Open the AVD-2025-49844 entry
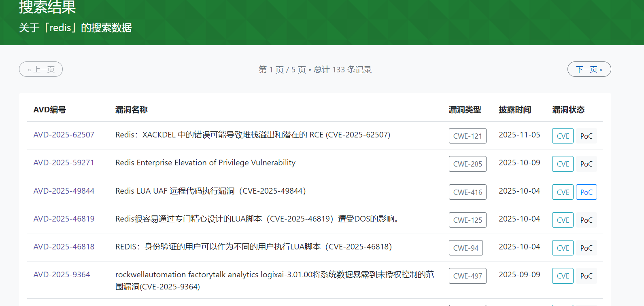 [x=64, y=191]
